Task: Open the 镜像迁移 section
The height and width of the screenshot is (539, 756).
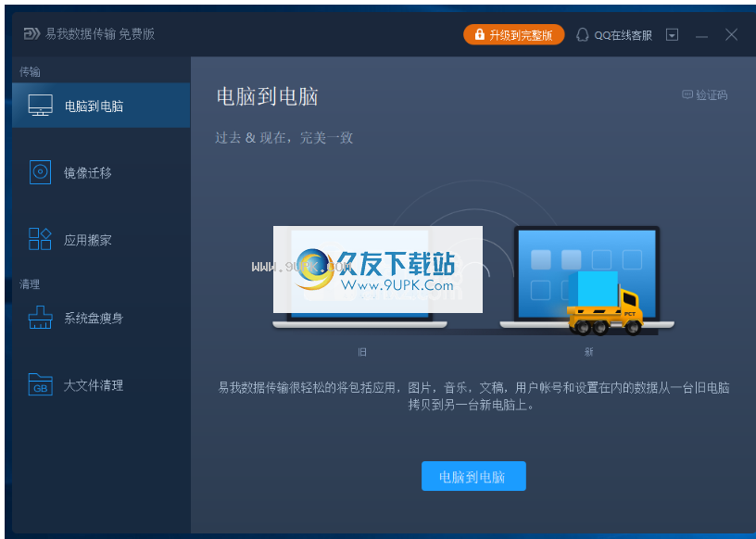Action: coord(101,172)
